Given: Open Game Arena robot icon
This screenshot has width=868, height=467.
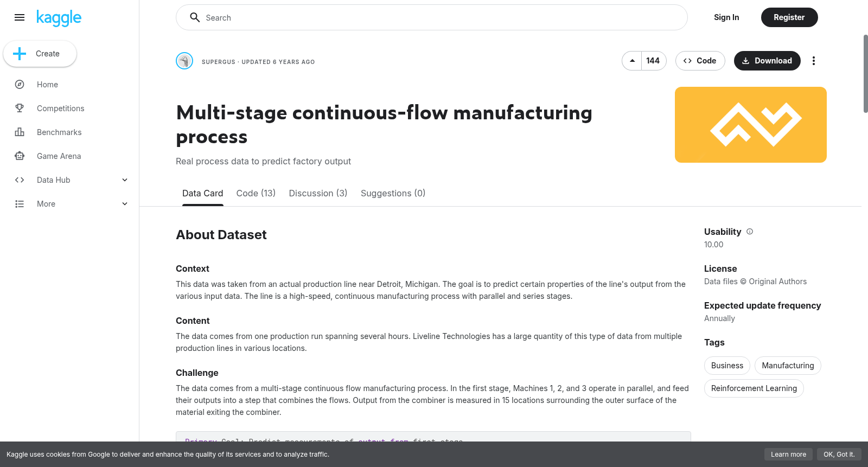Looking at the screenshot, I should point(20,156).
